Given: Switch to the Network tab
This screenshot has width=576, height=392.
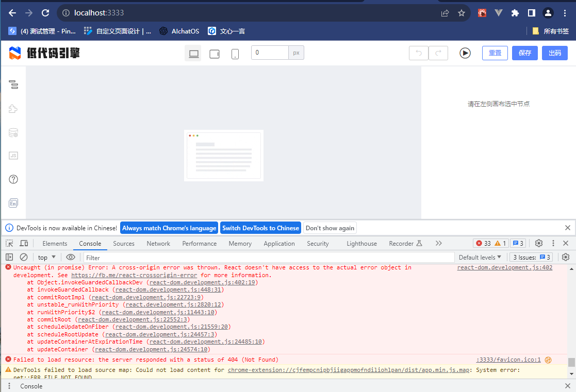Looking at the screenshot, I should [158, 243].
